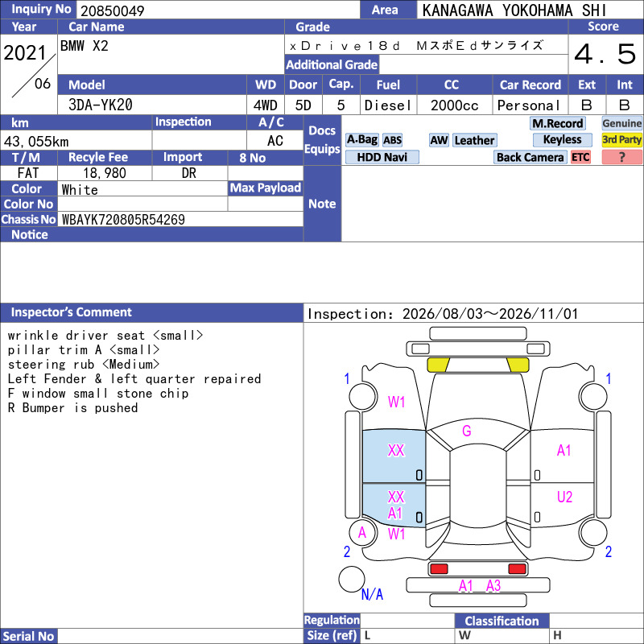Click the 4WD drive value
The width and height of the screenshot is (644, 644).
click(265, 105)
